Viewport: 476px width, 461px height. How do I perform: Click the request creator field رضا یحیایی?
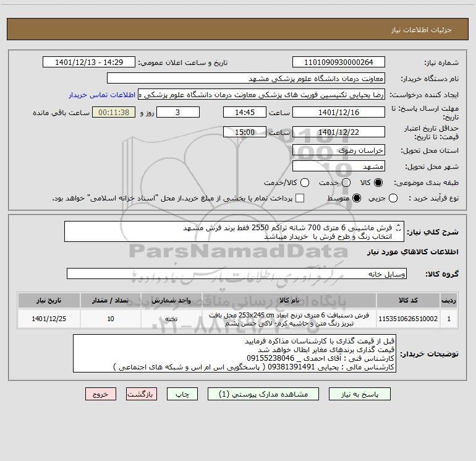261,95
